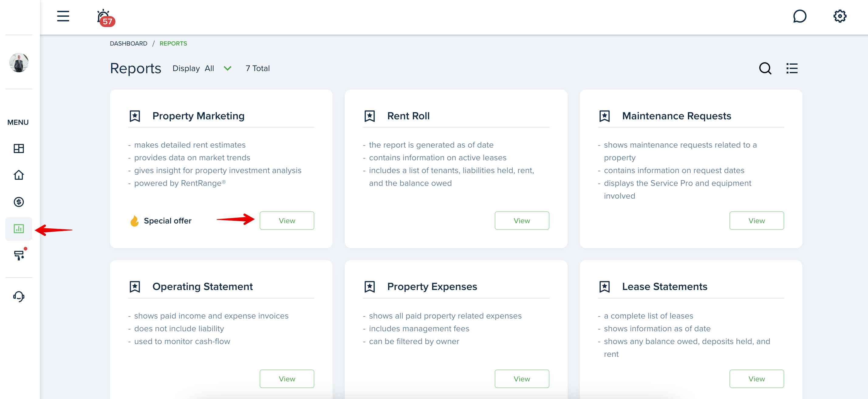Click 'can be filtered by owner' text
Viewport: 868px width, 399px height.
pos(414,342)
